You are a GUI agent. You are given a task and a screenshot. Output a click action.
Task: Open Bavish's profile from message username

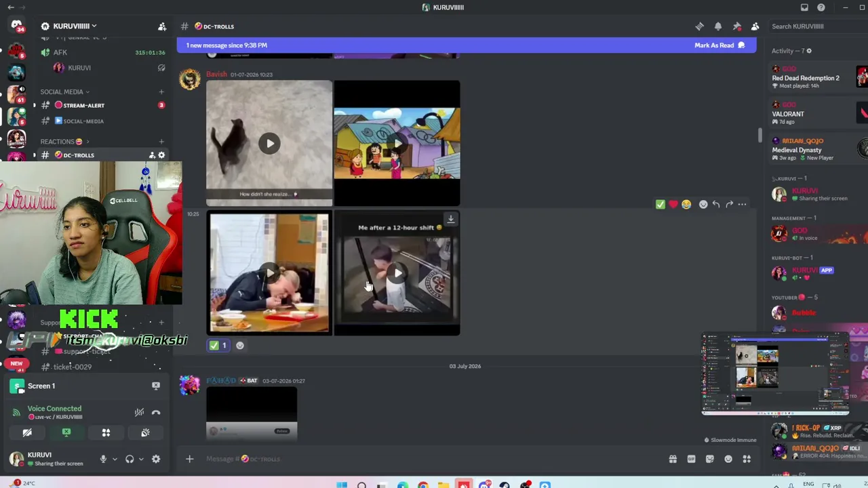pos(216,75)
